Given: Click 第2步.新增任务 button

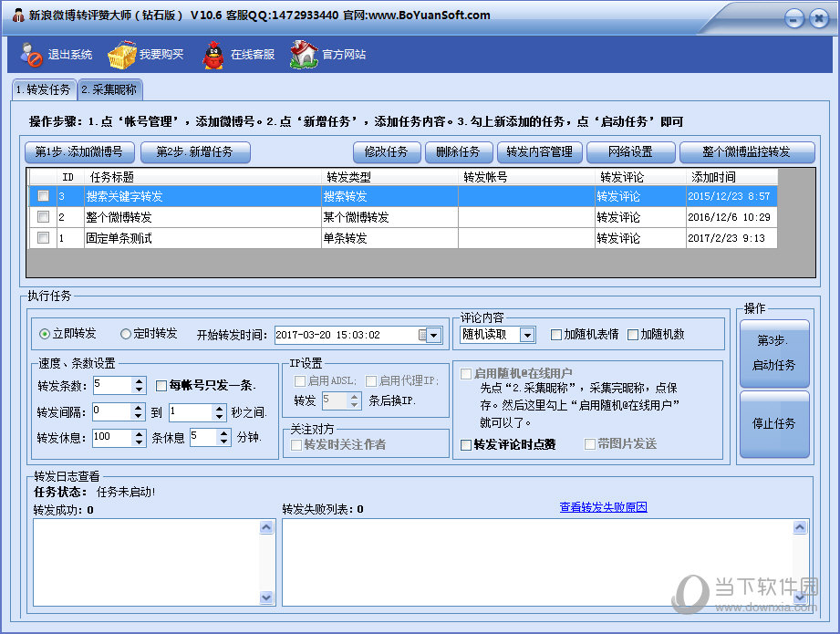Looking at the screenshot, I should point(195,152).
